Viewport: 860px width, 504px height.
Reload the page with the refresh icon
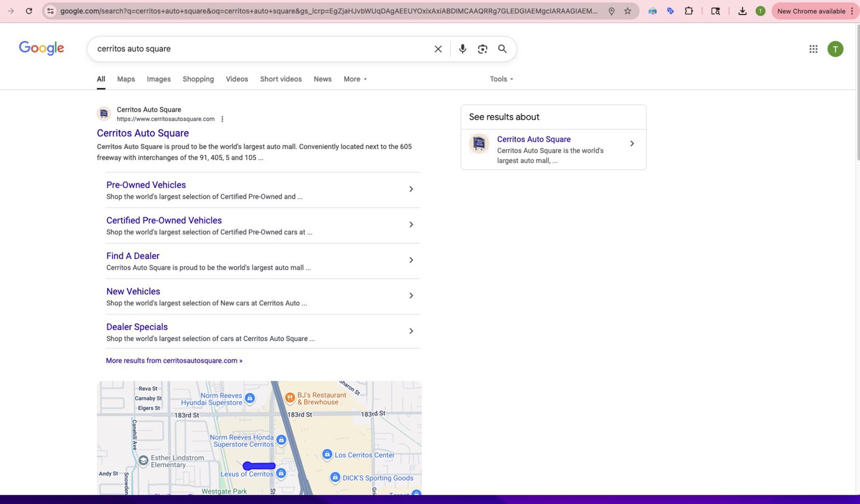click(x=29, y=11)
